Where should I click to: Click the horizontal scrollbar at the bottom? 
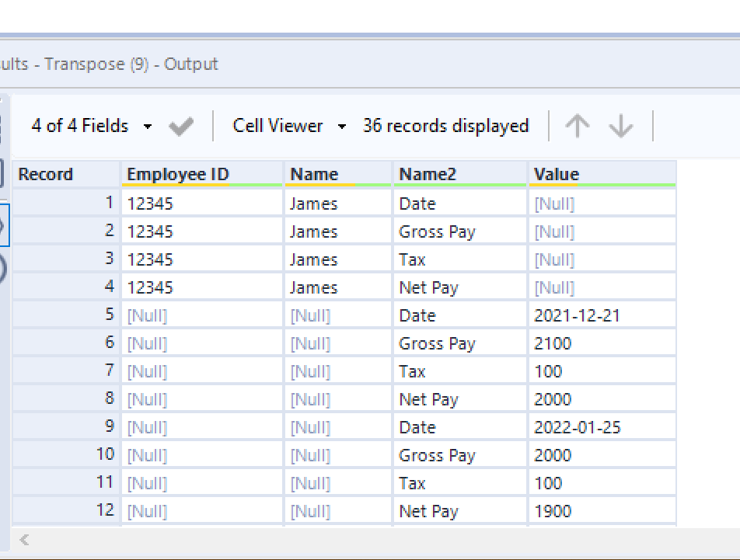point(350,540)
